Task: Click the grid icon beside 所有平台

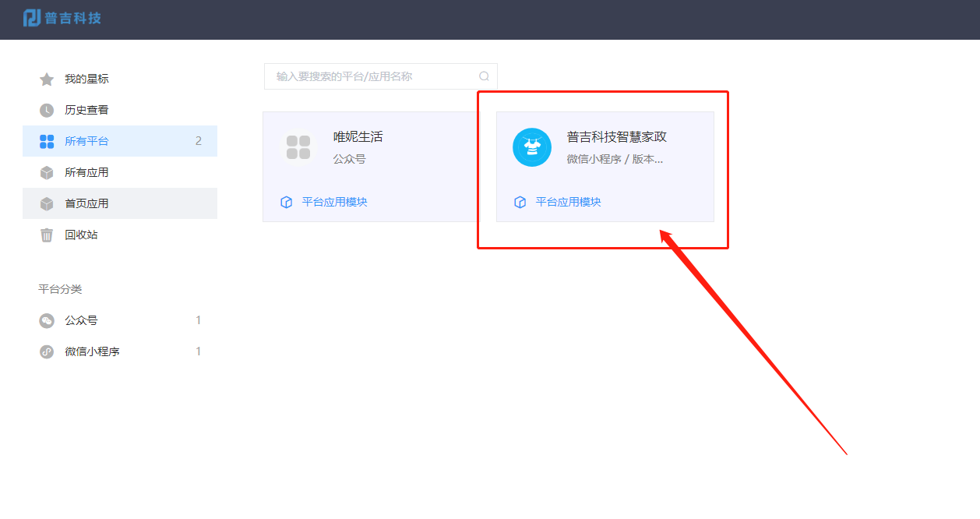Action: point(47,141)
